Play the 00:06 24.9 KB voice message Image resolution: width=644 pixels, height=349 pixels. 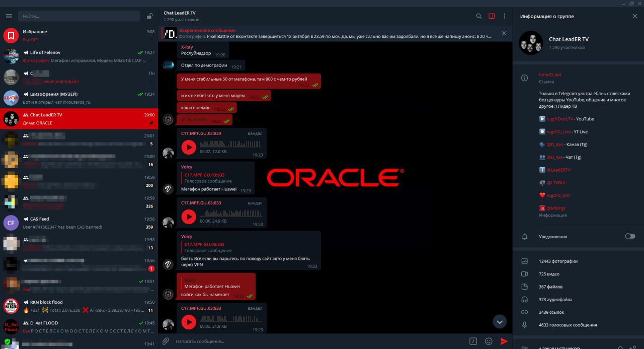pyautogui.click(x=189, y=217)
